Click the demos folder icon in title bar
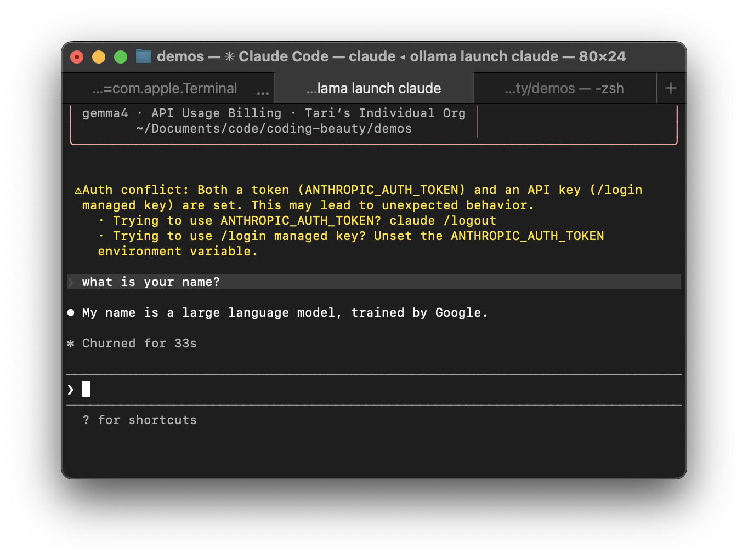748x560 pixels. pyautogui.click(x=144, y=56)
